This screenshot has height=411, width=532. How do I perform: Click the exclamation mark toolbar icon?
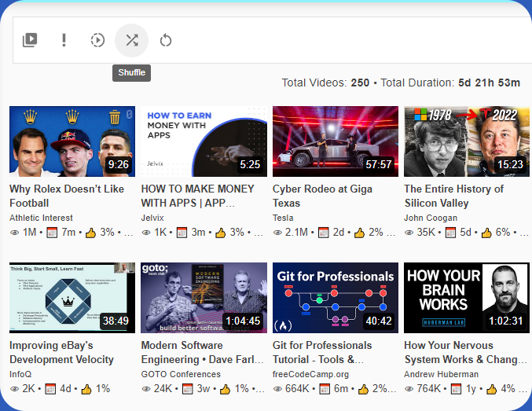[64, 40]
